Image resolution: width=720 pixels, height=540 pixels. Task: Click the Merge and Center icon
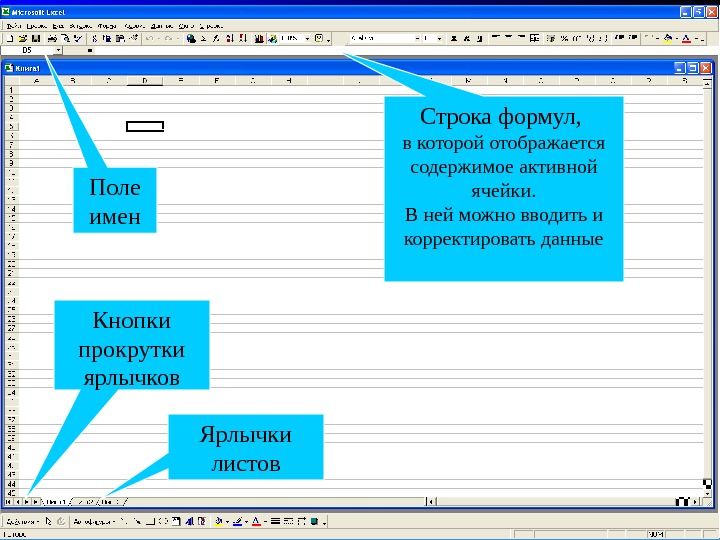click(534, 39)
